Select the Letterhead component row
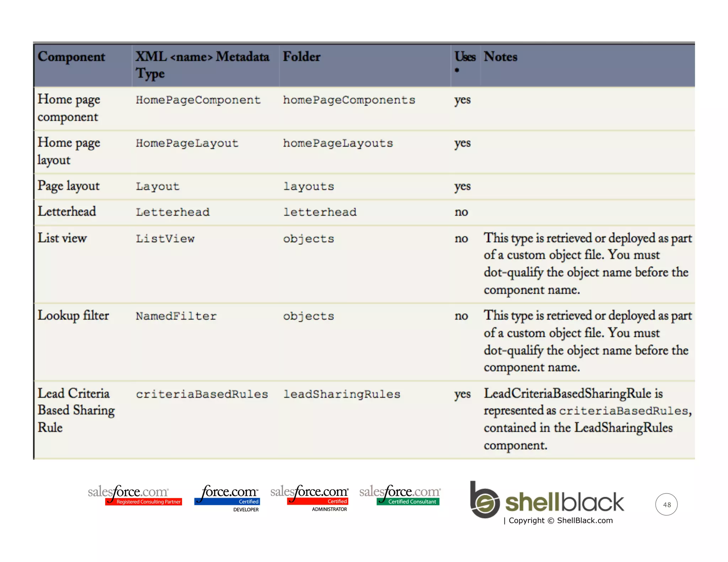The image size is (728, 562). pos(67,212)
